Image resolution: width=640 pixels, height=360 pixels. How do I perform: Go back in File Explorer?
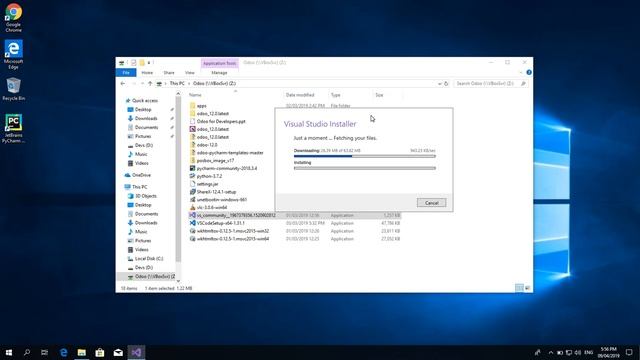pos(123,83)
